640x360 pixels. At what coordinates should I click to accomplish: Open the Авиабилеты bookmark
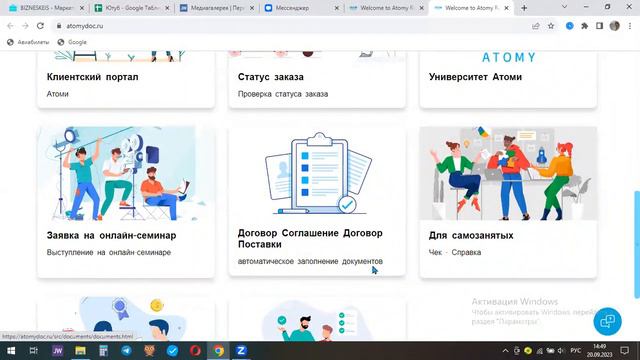[x=28, y=42]
